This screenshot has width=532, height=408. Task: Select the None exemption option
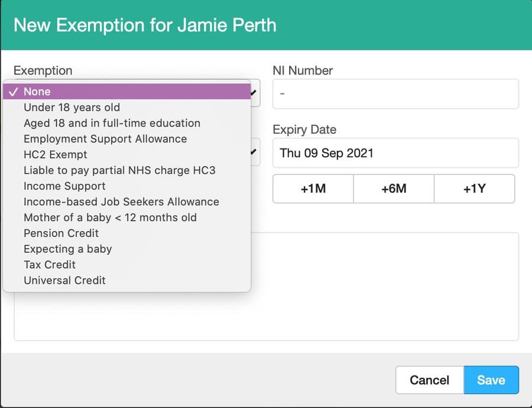coord(126,92)
